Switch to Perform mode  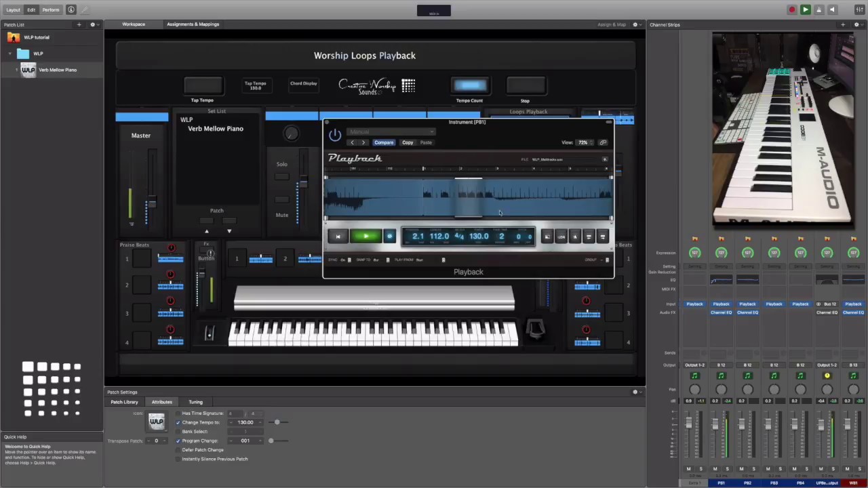51,9
